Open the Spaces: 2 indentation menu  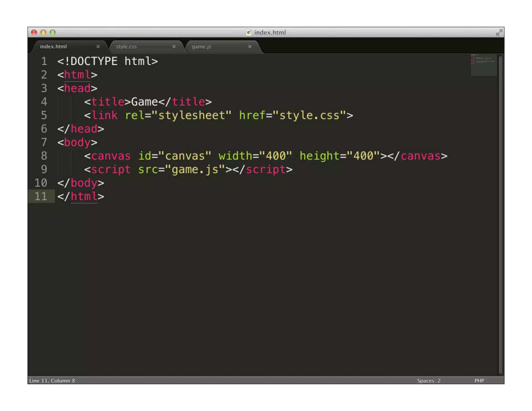(429, 380)
